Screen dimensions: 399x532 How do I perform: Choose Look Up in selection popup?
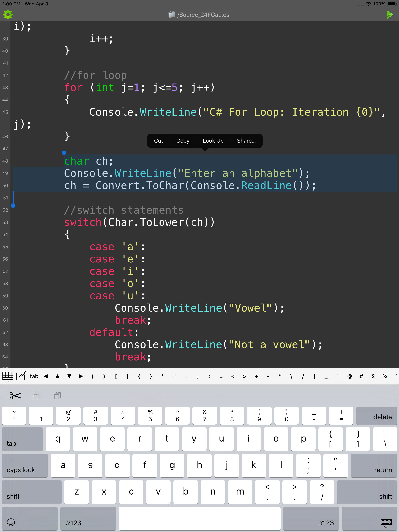tap(213, 141)
